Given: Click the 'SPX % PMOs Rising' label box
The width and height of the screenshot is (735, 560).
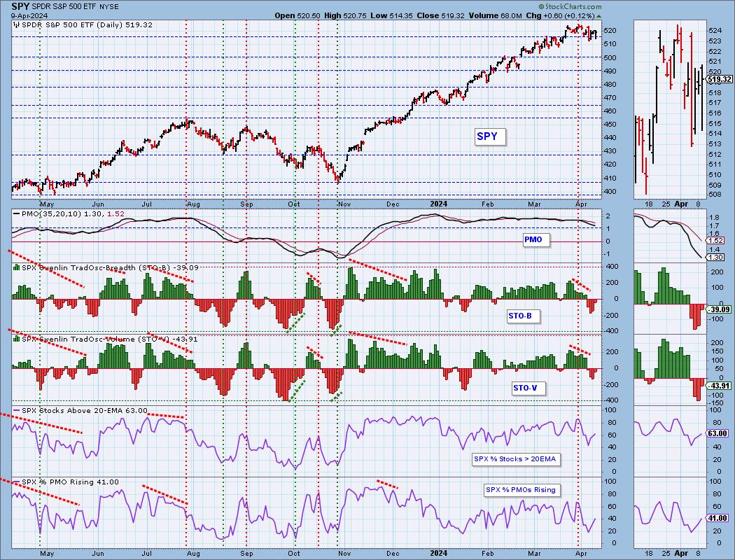Looking at the screenshot, I should pos(520,490).
